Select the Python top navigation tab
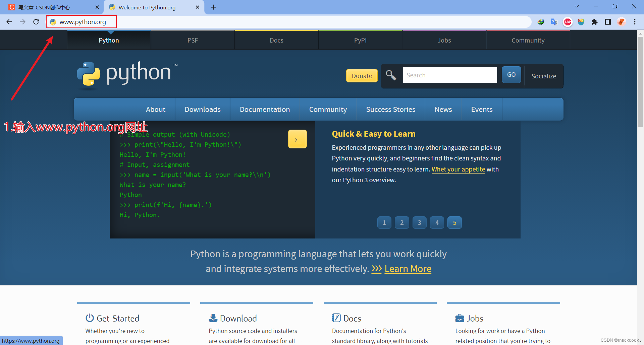Viewport: 644px width, 345px height. 109,40
